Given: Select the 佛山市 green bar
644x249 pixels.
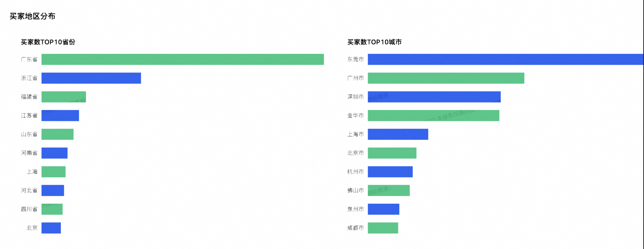Looking at the screenshot, I should [x=389, y=190].
